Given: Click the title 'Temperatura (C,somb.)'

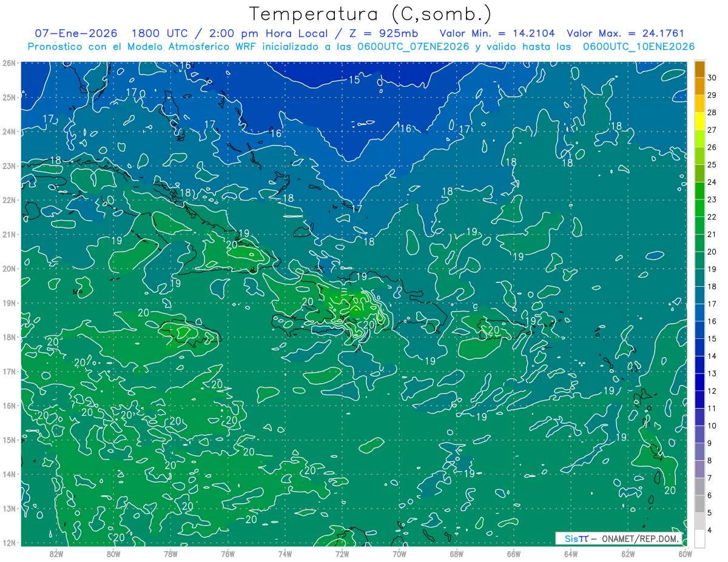Looking at the screenshot, I should pyautogui.click(x=371, y=15).
